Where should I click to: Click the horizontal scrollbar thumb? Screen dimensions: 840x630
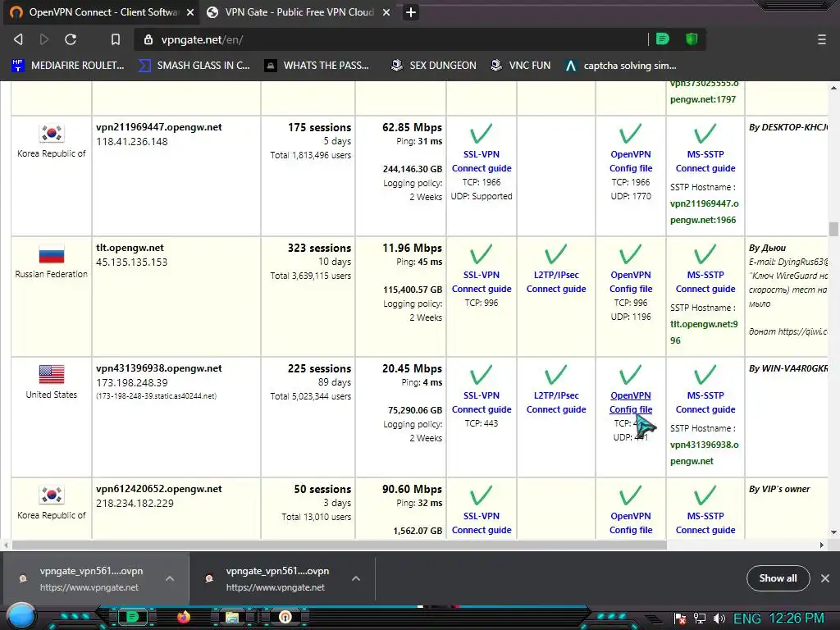(340, 545)
